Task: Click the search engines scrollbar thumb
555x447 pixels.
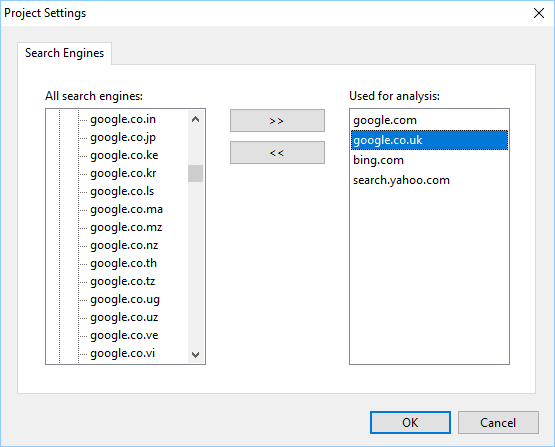Action: pyautogui.click(x=195, y=173)
